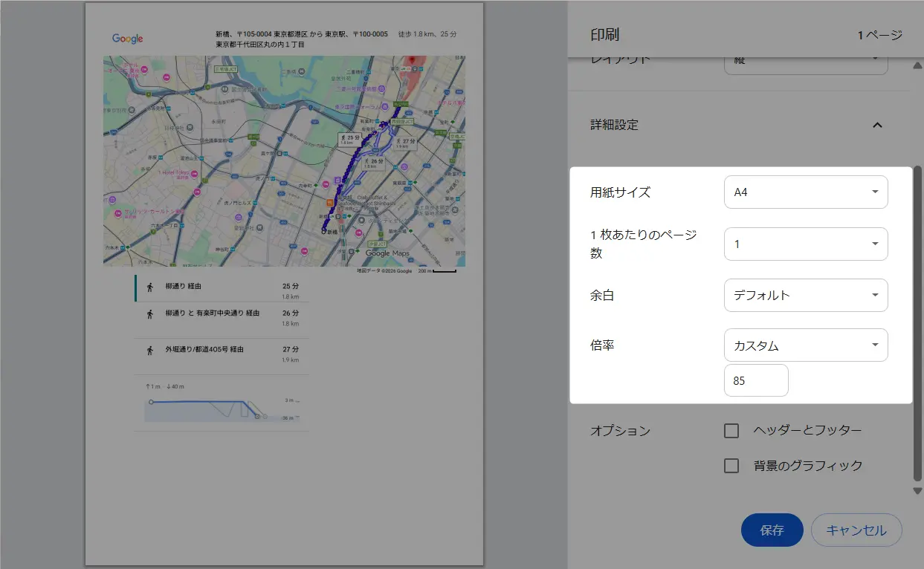Click the 保存 button

[772, 530]
